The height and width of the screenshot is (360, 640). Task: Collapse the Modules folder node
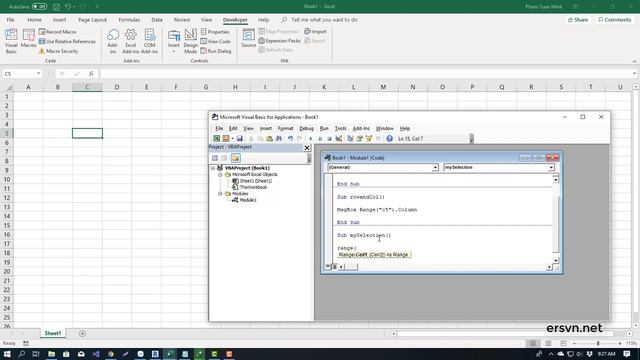[220, 193]
